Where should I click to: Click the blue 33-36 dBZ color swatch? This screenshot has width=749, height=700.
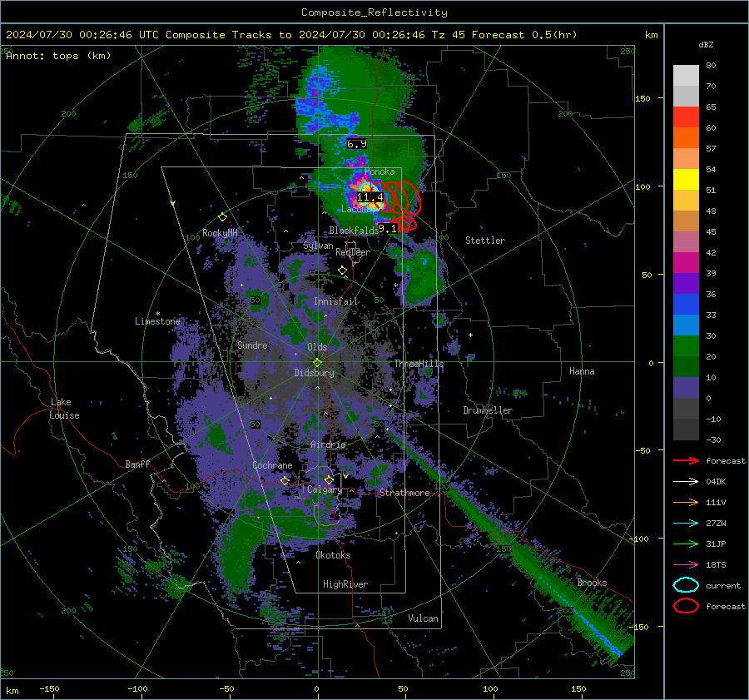686,305
